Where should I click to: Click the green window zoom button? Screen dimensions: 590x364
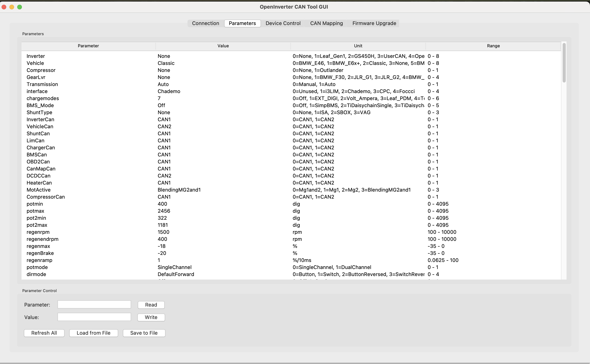pos(20,7)
